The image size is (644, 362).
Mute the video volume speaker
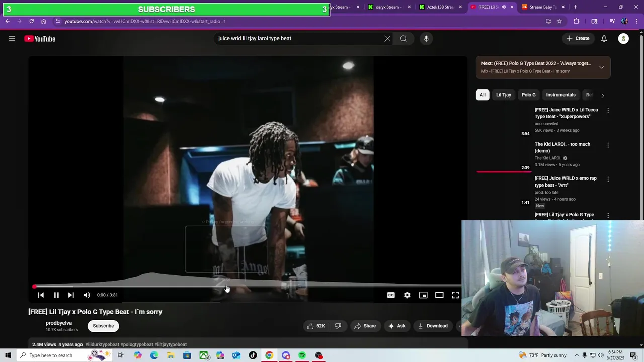[x=87, y=295]
